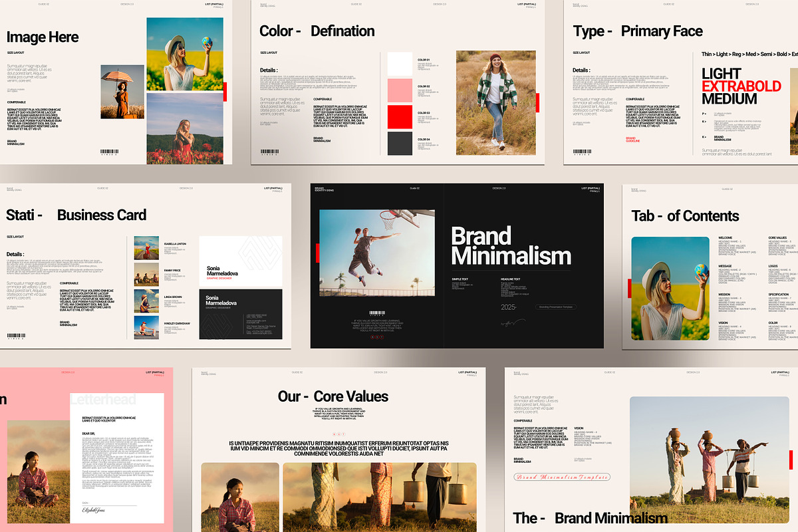Select the Fanny Price thumbnail photo
Viewport: 798px width, 532px height.
[146, 275]
